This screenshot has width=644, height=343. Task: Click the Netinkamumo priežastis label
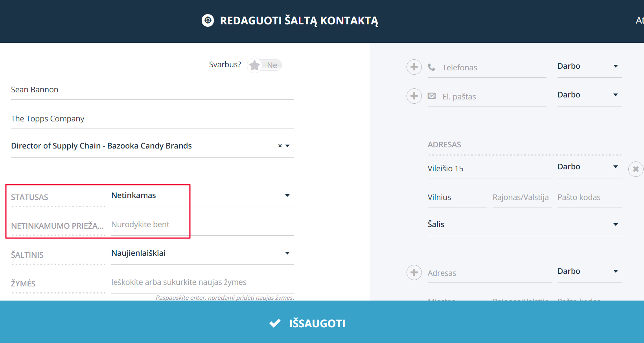click(57, 226)
